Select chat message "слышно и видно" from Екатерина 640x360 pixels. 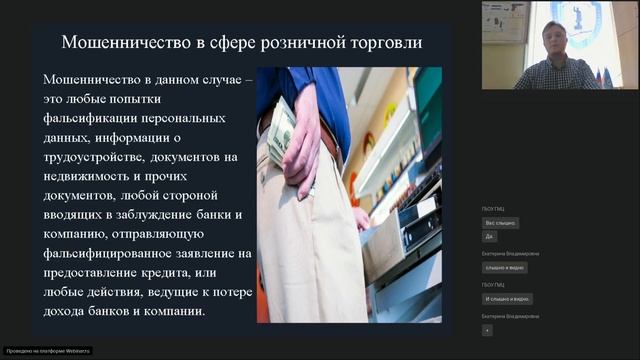tap(504, 268)
